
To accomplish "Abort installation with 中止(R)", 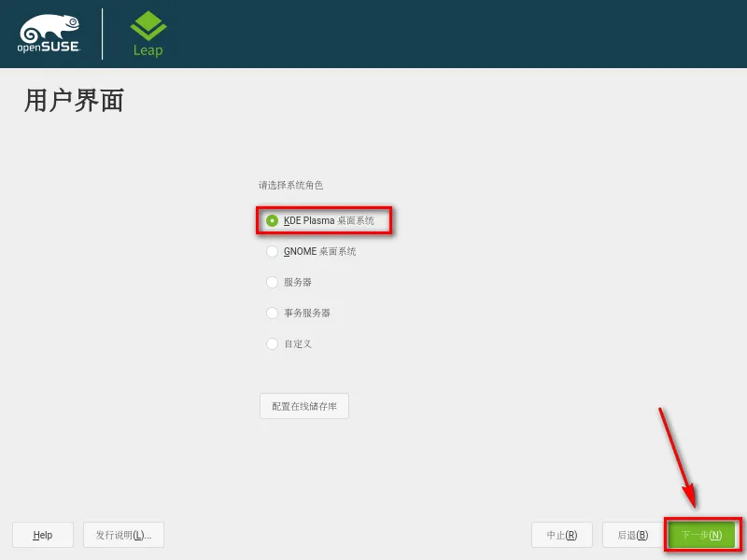I will pos(562,535).
